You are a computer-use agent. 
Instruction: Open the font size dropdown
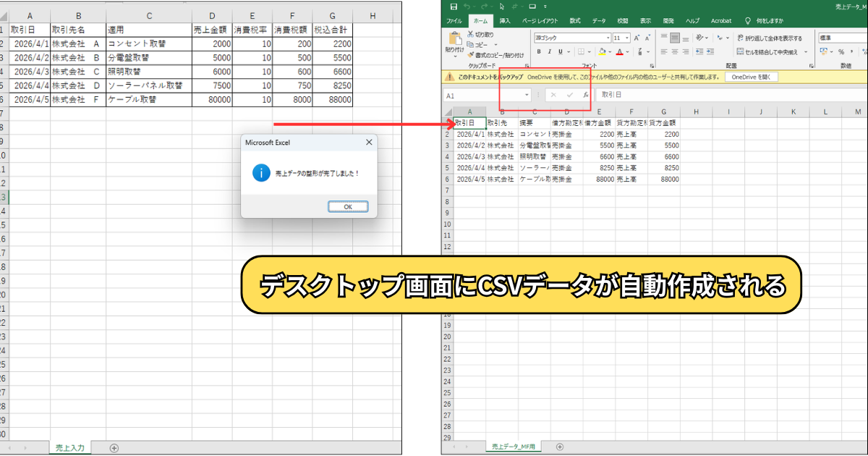[x=625, y=37]
